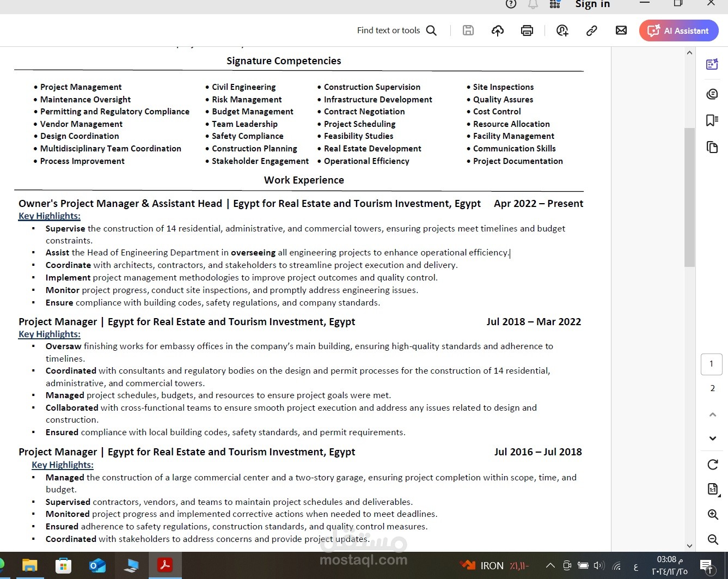Open the notification center icon

[x=706, y=565]
